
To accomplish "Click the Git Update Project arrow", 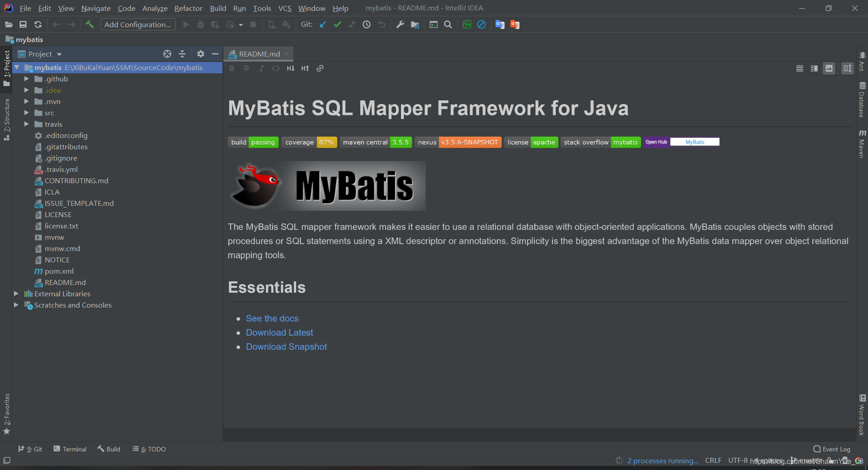I will pos(323,24).
